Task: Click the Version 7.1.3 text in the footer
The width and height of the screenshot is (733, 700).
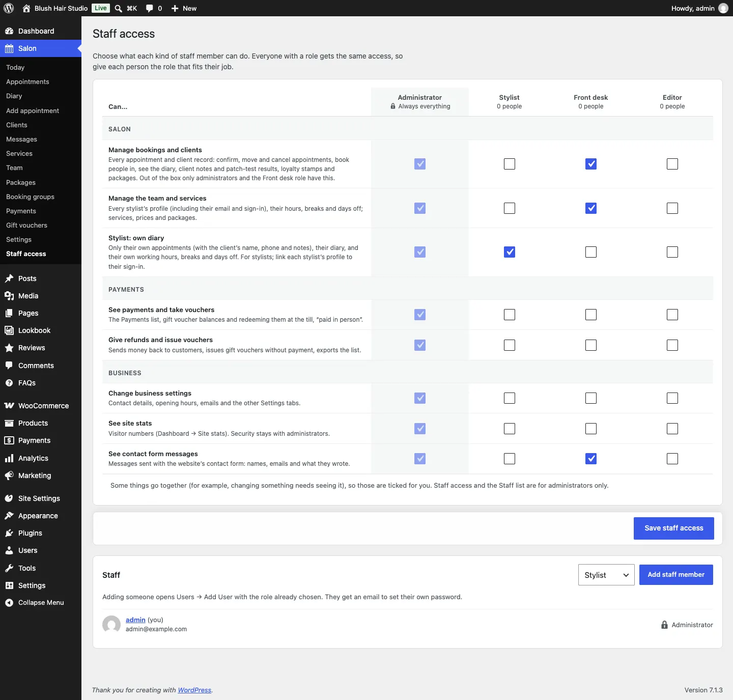Action: point(703,690)
